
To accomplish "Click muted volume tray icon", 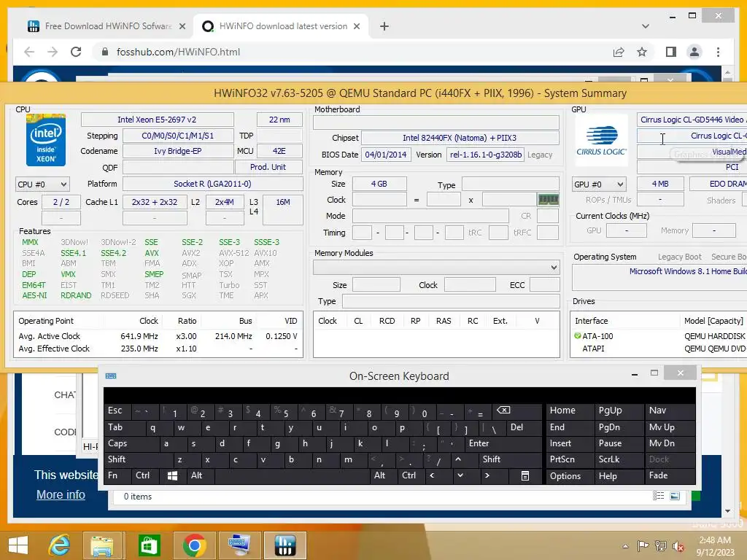I will click(678, 546).
